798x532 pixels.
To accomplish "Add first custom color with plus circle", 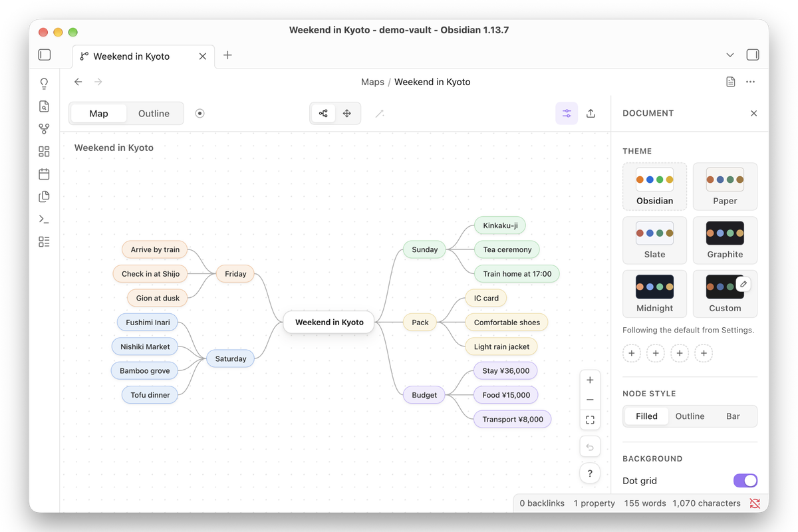I will (632, 353).
